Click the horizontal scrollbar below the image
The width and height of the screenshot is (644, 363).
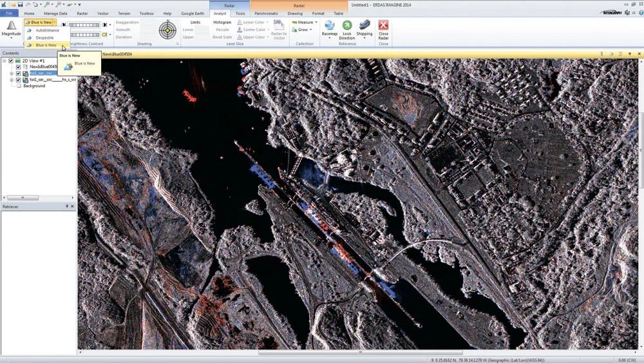tap(360, 352)
